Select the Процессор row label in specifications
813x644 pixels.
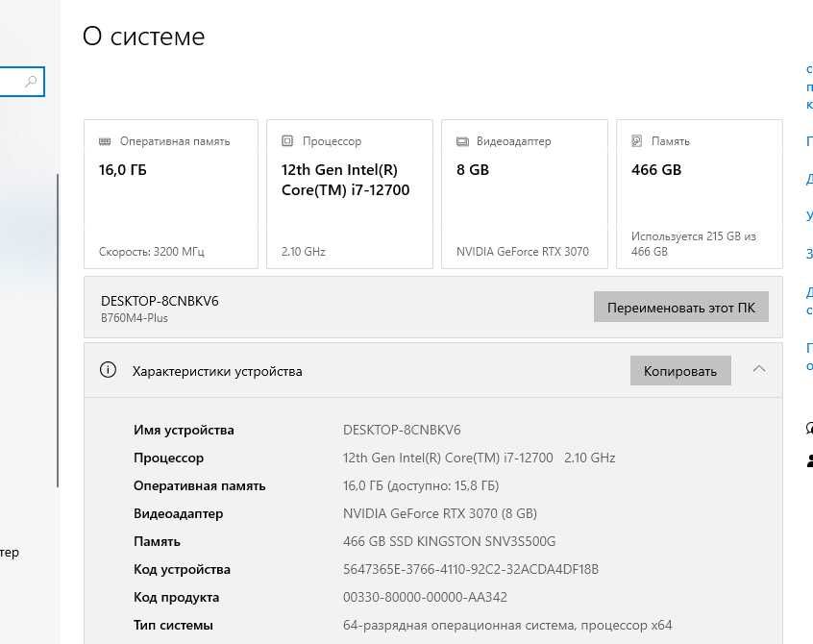(x=168, y=458)
